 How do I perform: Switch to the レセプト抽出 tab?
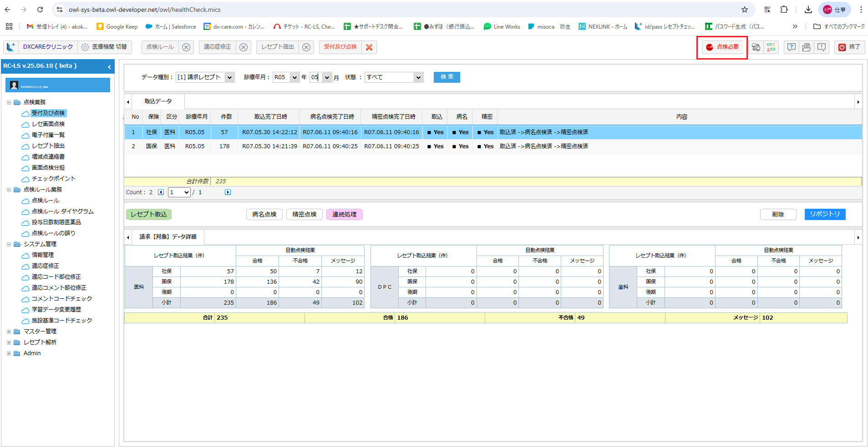(278, 47)
